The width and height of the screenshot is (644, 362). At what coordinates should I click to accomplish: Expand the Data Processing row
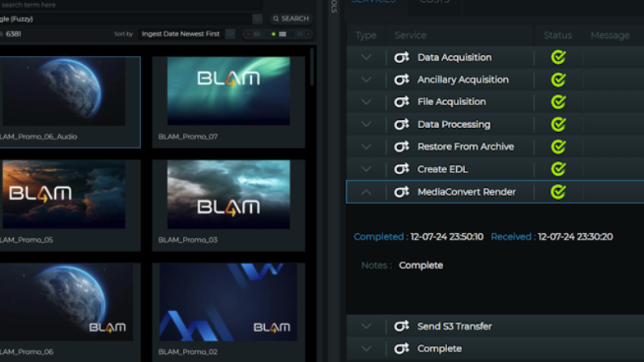click(366, 125)
